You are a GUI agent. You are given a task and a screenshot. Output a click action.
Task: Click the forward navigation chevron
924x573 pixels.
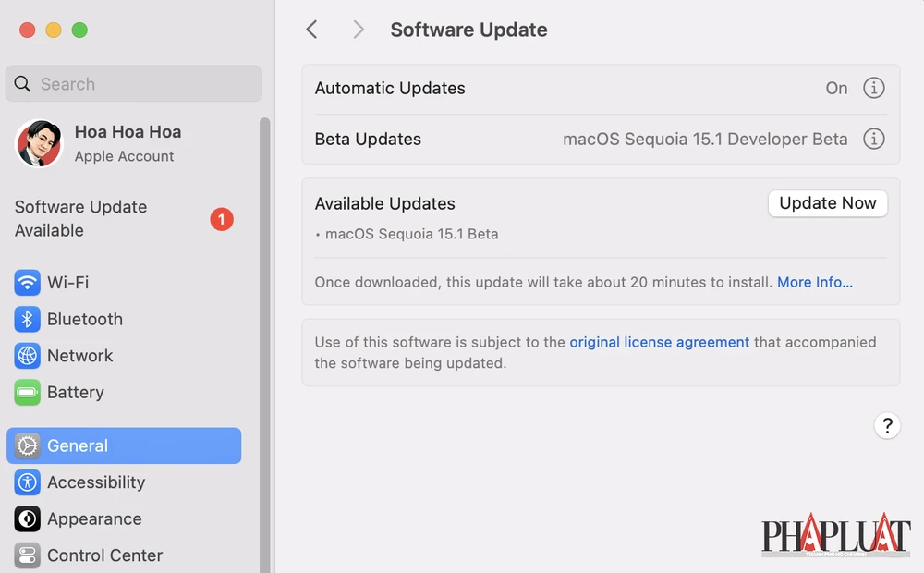(358, 30)
